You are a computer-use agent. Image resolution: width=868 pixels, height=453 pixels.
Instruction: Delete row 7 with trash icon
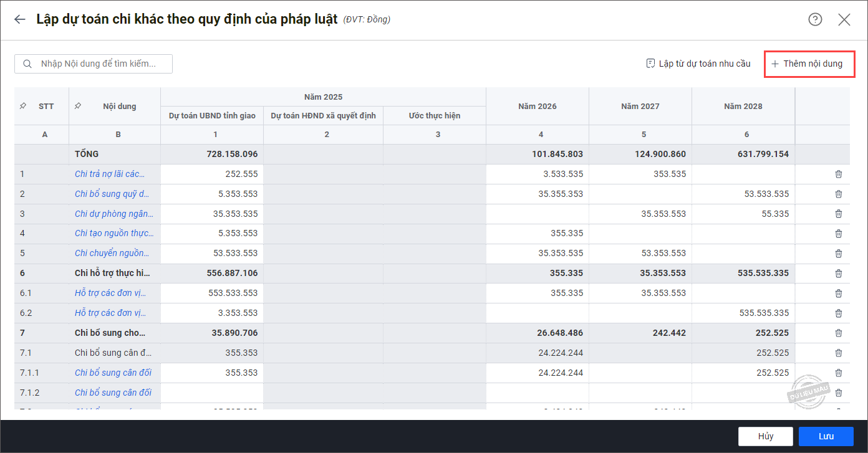click(x=839, y=333)
